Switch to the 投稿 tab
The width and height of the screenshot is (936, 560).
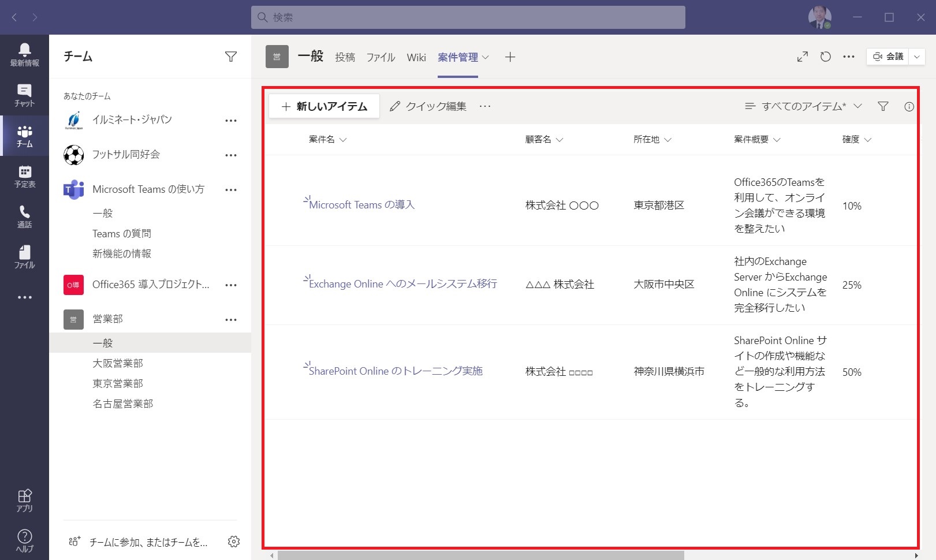tap(345, 57)
